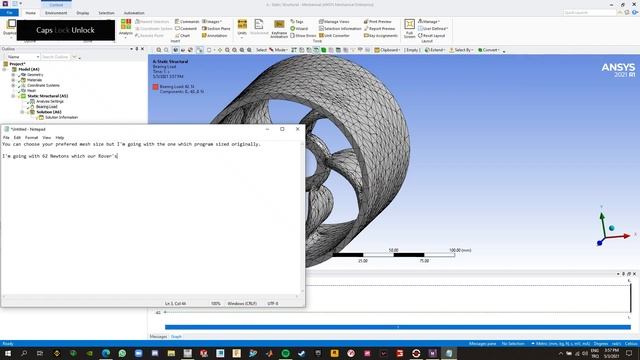
Task: Select Mesh in Outline tree
Action: point(31,91)
